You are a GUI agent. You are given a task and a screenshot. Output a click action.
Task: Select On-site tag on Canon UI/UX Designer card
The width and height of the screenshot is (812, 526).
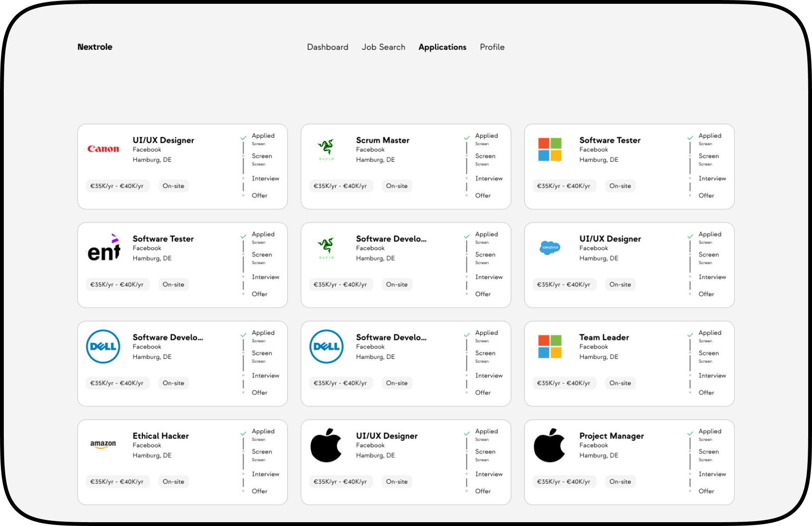[173, 186]
